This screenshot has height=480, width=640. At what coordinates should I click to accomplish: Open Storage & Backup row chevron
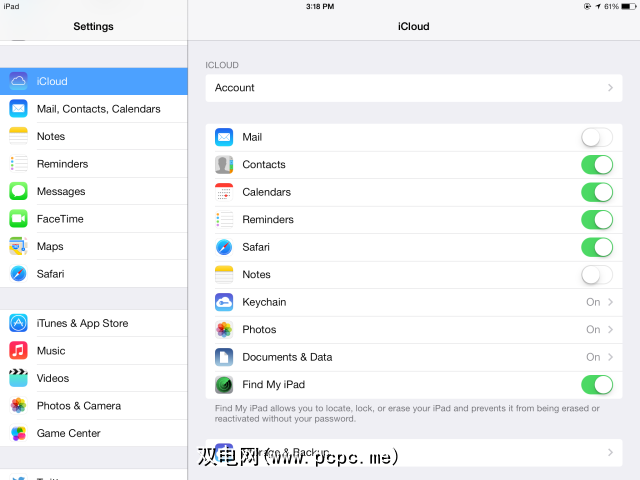(610, 452)
